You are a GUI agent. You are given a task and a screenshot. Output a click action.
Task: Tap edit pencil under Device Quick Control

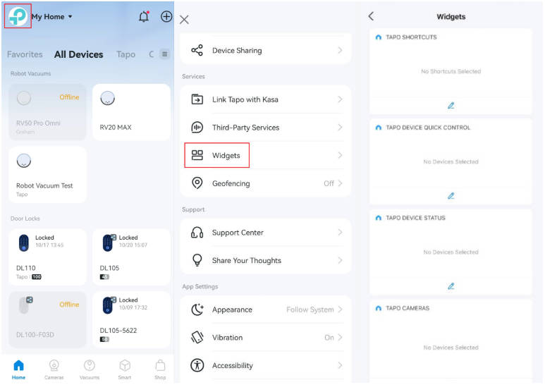(451, 196)
